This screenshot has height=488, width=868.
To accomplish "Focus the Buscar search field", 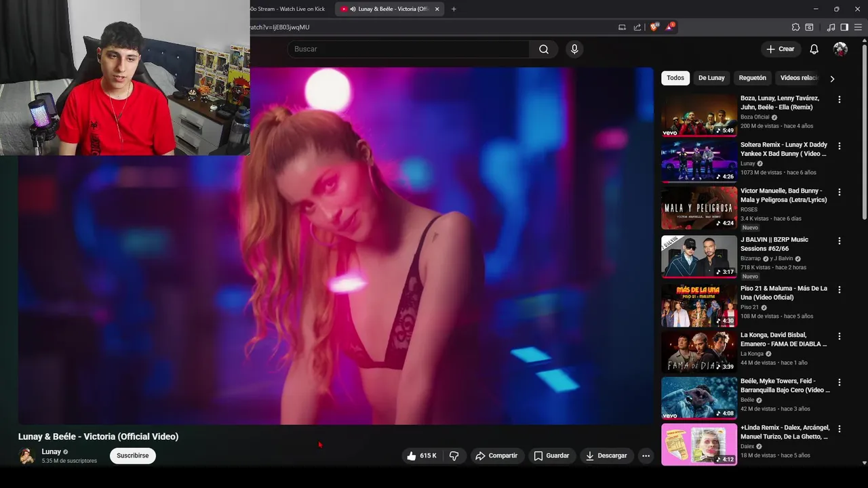I will (408, 49).
